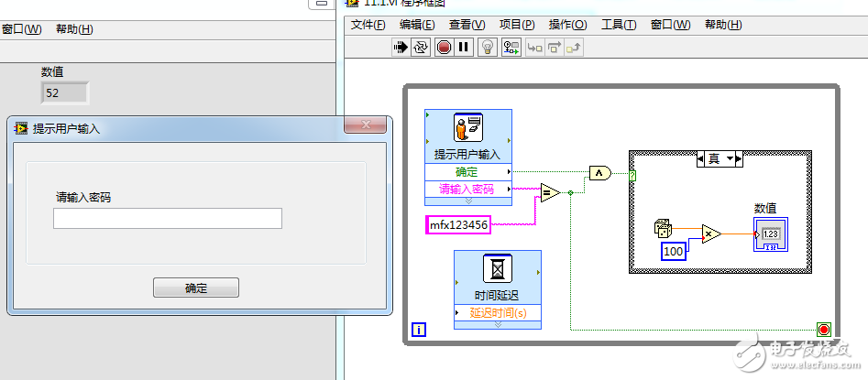Viewport: 868px width, 380px height.
Task: Select the Multiply function node
Action: click(x=711, y=234)
